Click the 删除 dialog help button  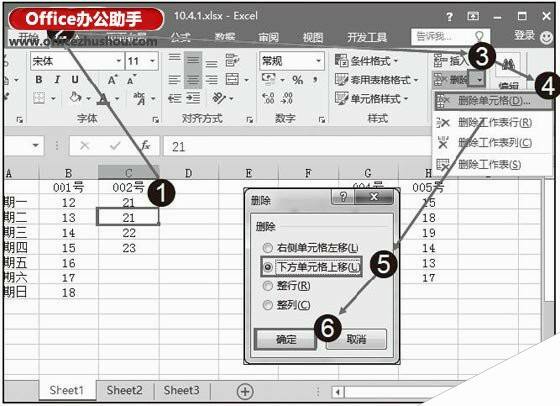point(343,197)
